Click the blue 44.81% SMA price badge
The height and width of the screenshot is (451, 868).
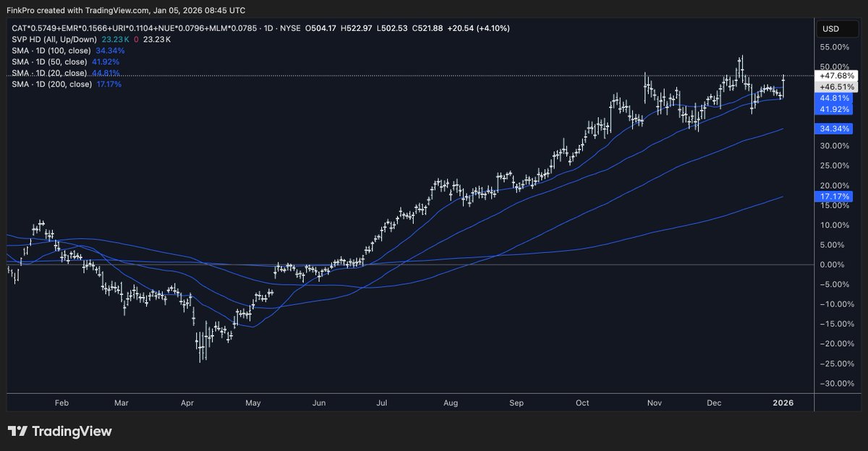click(x=836, y=97)
